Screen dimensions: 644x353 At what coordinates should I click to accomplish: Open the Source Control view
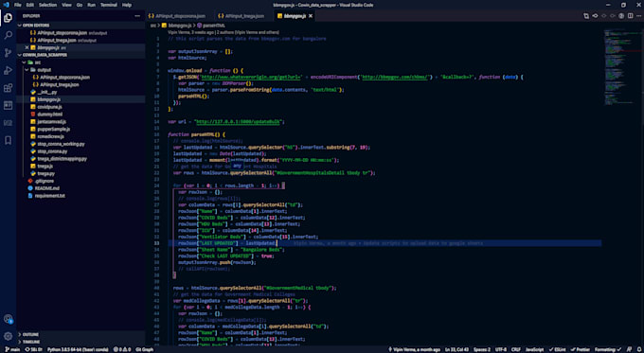tap(8, 53)
